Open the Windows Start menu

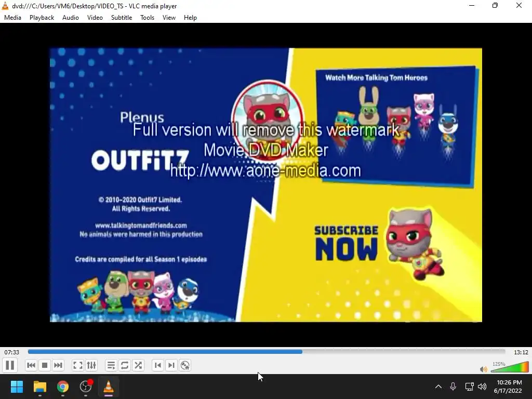pyautogui.click(x=17, y=387)
